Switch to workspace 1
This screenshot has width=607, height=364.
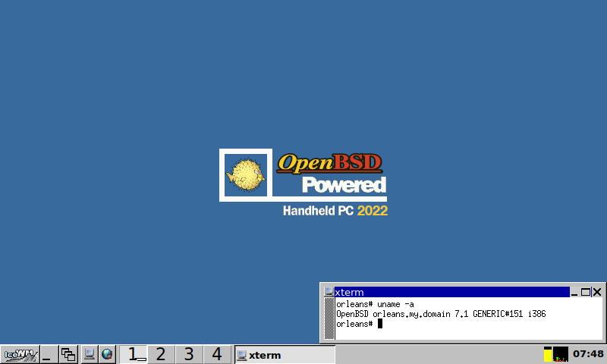click(x=134, y=354)
